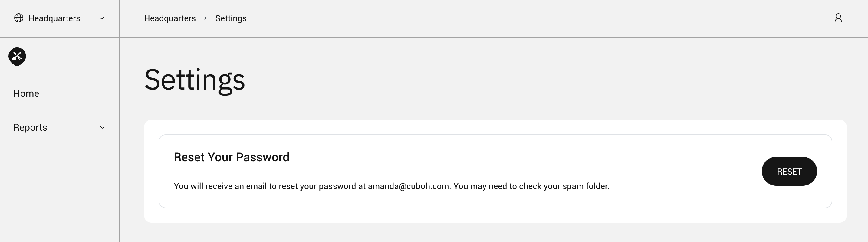Viewport: 868px width, 242px height.
Task: Go to Home in the sidebar
Action: (x=26, y=93)
